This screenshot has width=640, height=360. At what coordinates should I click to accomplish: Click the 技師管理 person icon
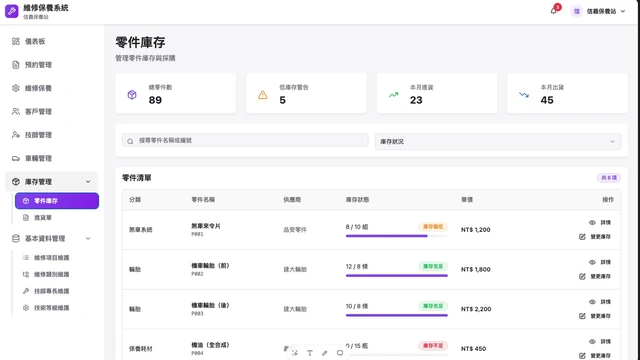click(x=16, y=135)
